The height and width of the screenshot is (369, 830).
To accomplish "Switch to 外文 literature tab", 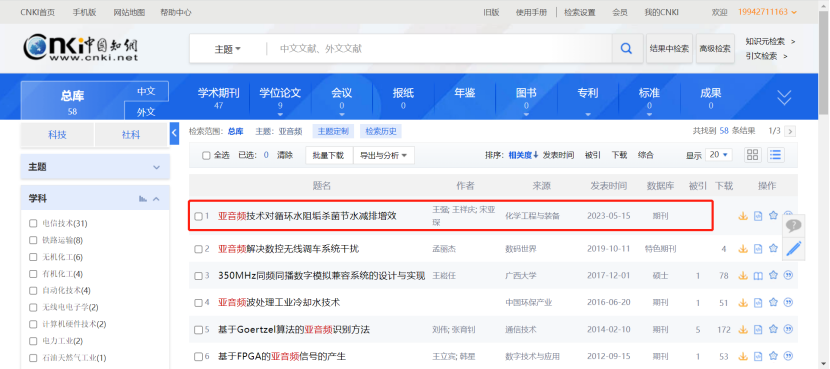I will [146, 112].
